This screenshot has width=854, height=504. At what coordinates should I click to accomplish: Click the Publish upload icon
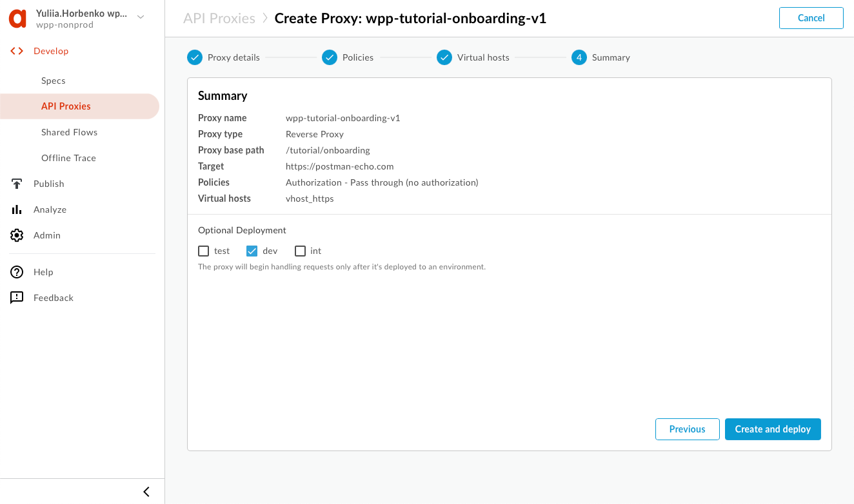coord(17,184)
